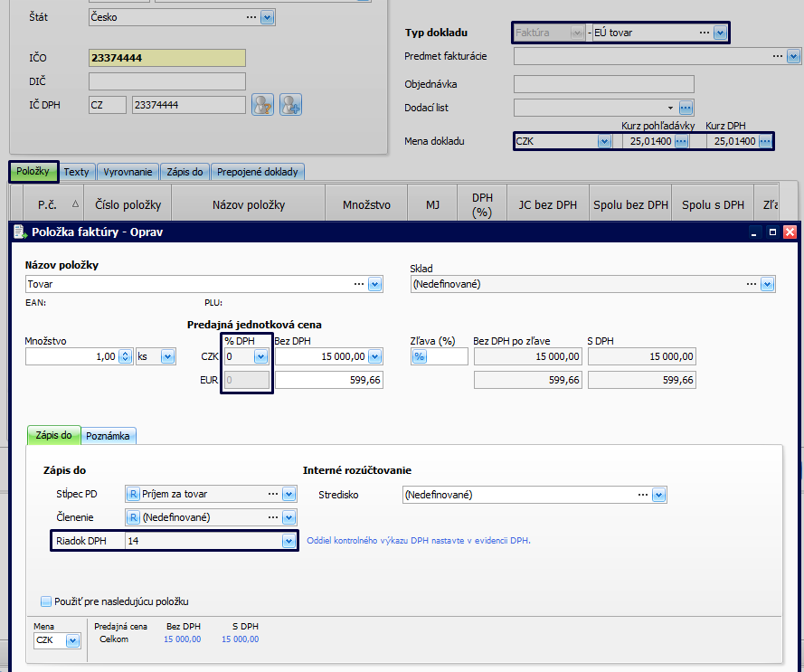This screenshot has width=804, height=672.
Task: Switch to the Poznámka tab
Action: [108, 436]
